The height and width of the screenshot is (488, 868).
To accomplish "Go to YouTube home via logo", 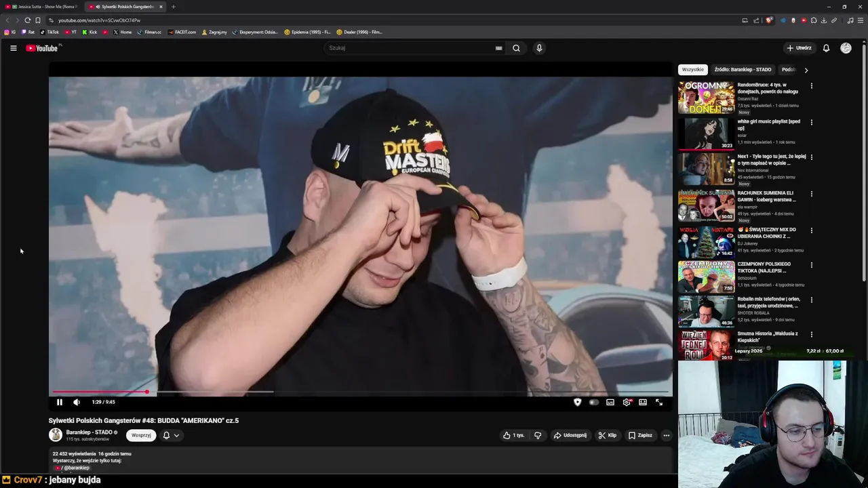I will (42, 48).
